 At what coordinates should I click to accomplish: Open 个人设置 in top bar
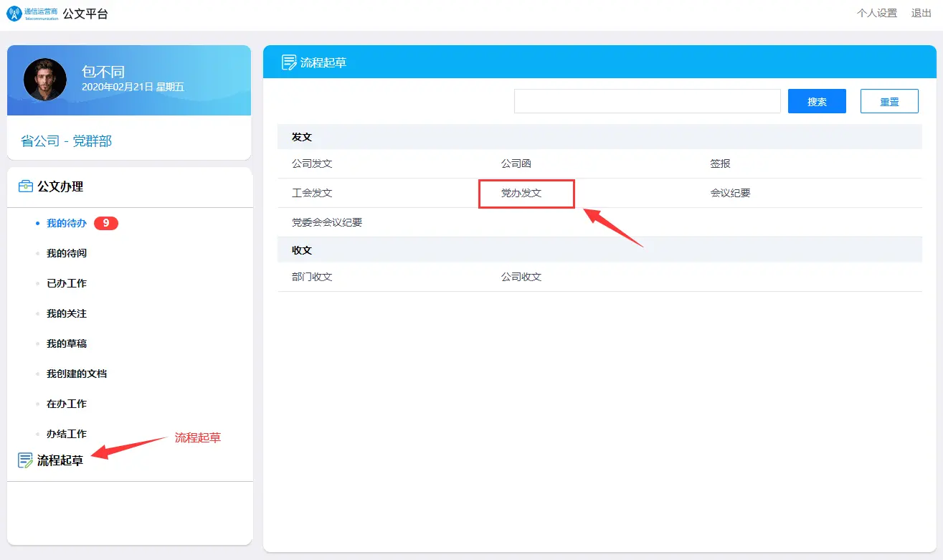click(877, 13)
